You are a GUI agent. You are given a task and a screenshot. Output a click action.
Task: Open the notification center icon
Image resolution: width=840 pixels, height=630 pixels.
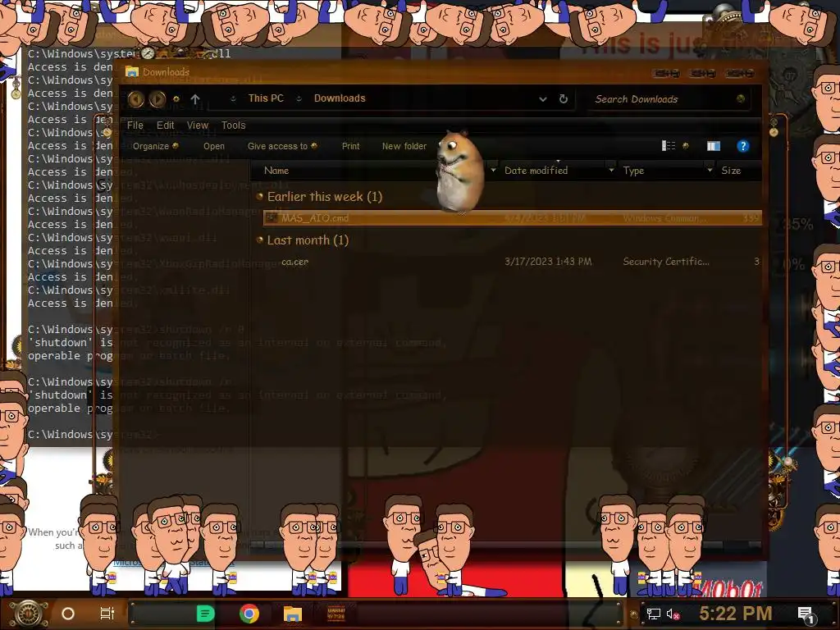(x=806, y=614)
